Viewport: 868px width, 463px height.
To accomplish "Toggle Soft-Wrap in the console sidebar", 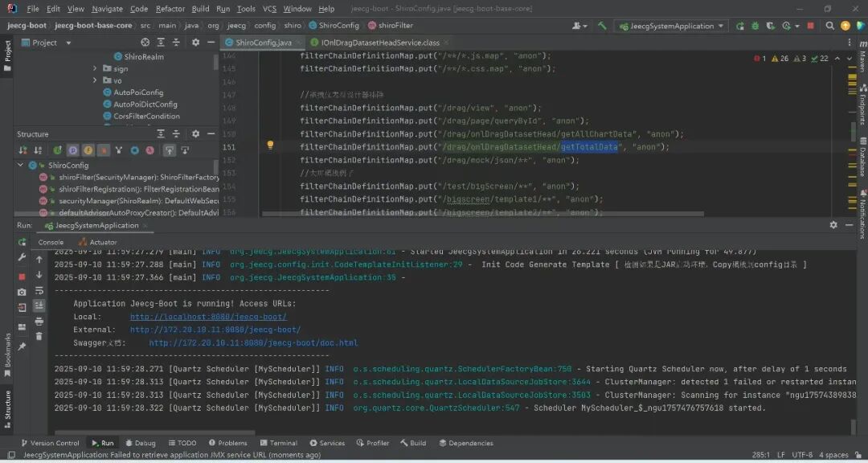I will tap(39, 290).
